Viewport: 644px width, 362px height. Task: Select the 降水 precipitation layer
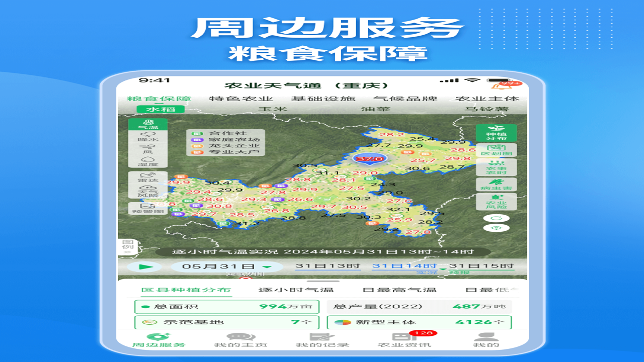click(x=148, y=136)
